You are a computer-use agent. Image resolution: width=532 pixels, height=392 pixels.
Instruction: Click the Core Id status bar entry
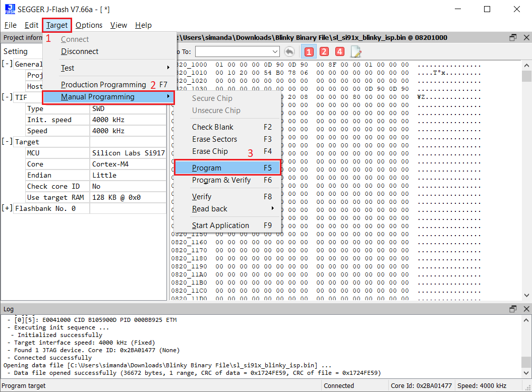(421, 386)
